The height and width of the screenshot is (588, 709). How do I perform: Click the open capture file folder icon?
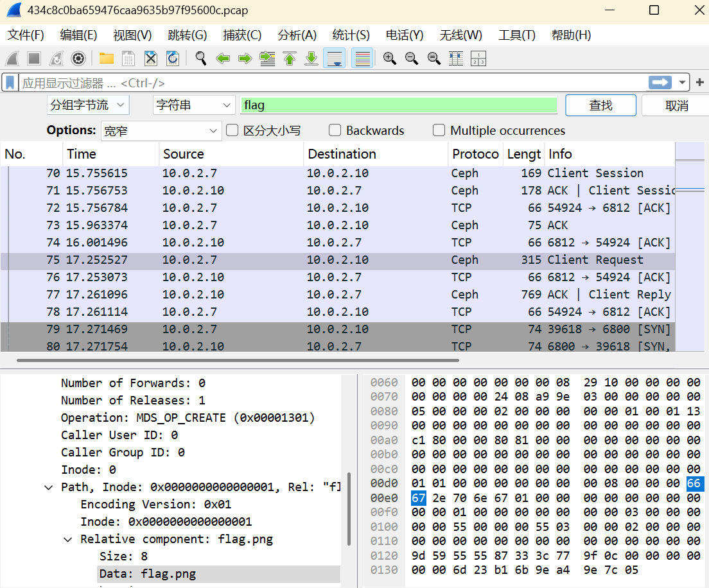[x=107, y=59]
